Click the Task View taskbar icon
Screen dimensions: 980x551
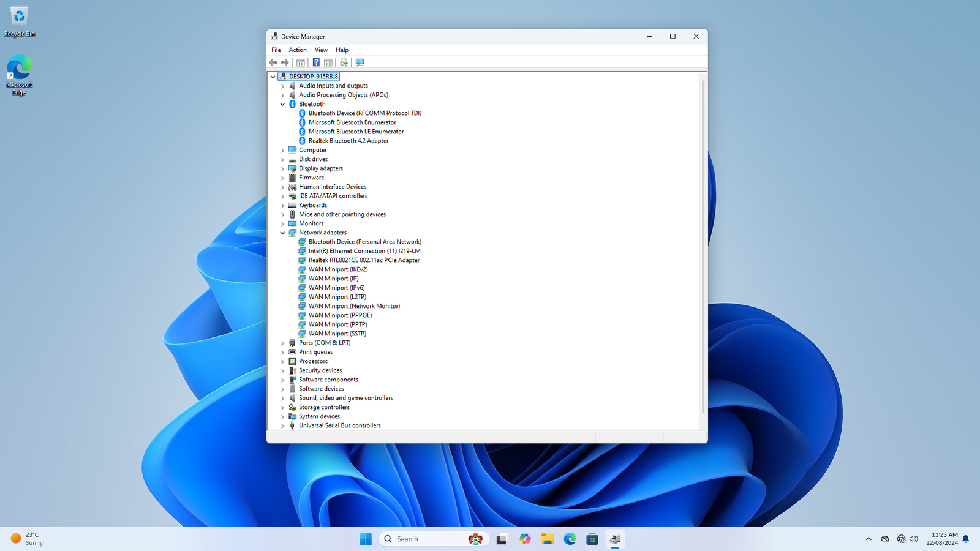tap(502, 539)
